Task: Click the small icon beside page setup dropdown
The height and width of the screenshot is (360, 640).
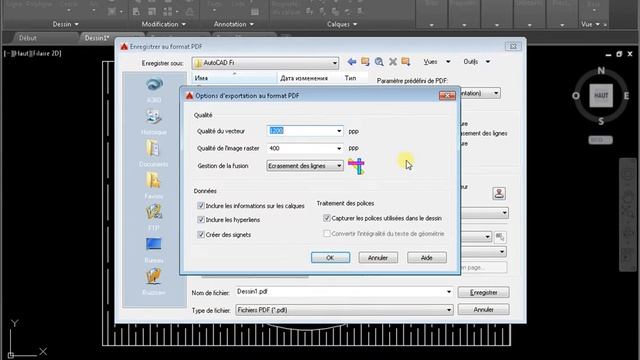Action: [x=500, y=237]
